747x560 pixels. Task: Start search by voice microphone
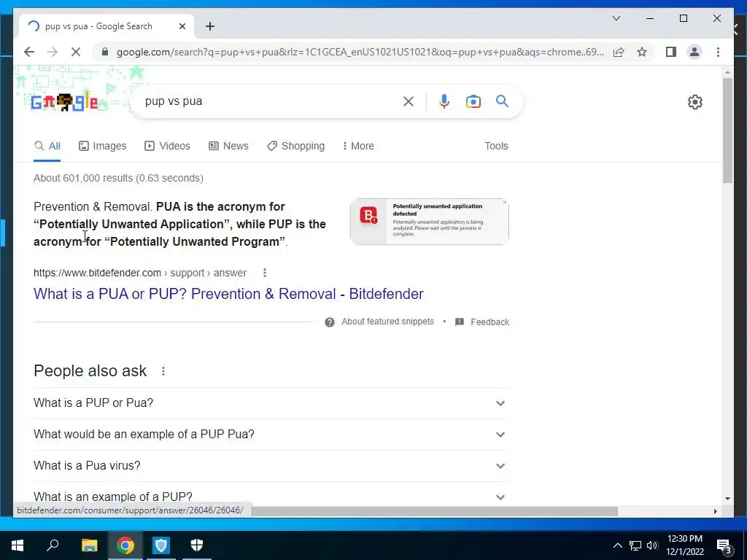(444, 101)
